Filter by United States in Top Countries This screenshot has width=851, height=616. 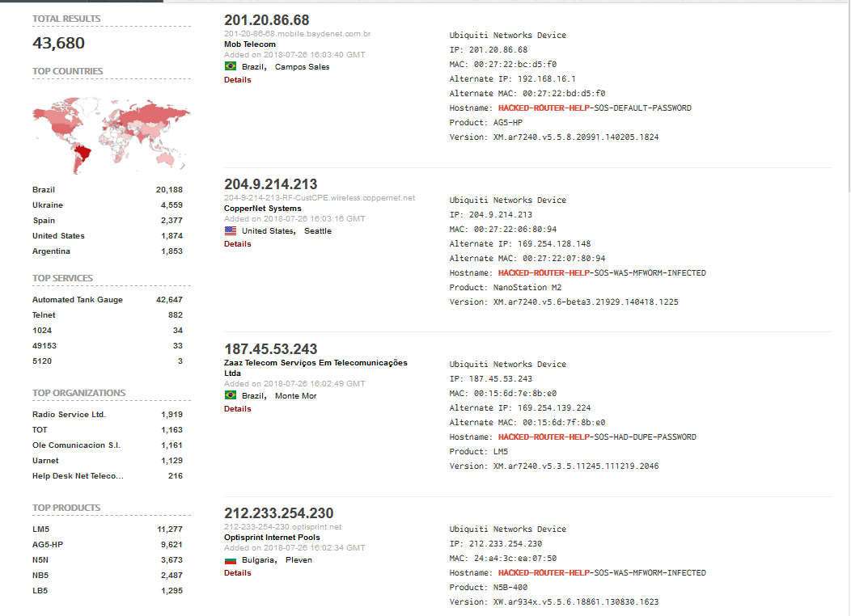58,236
